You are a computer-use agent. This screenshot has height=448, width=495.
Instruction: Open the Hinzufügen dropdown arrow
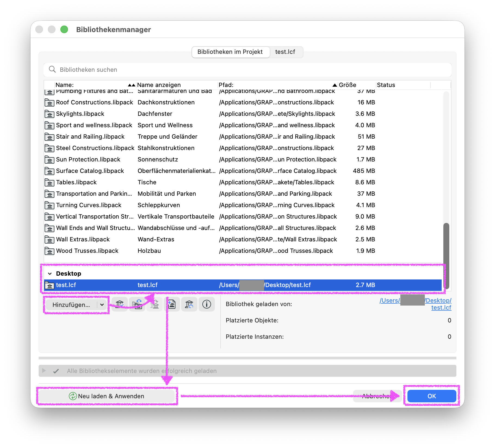tap(102, 305)
